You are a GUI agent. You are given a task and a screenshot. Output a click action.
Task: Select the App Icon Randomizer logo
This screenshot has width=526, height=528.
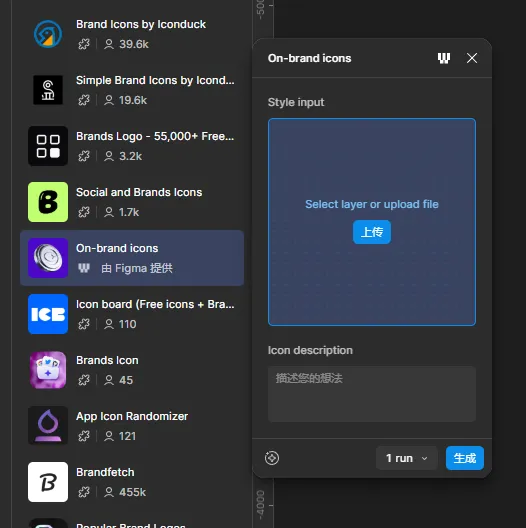(48, 426)
